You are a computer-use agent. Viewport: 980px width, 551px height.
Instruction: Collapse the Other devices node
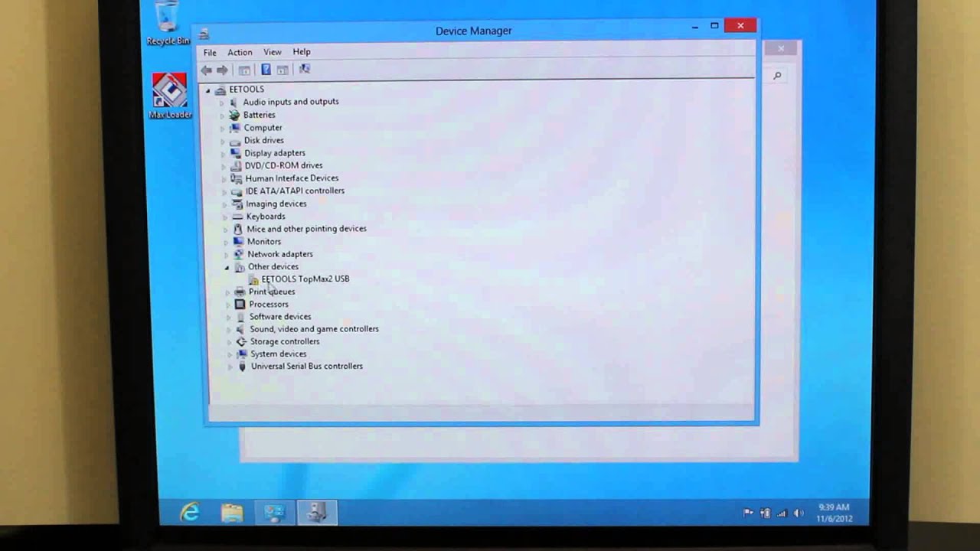[x=227, y=268]
